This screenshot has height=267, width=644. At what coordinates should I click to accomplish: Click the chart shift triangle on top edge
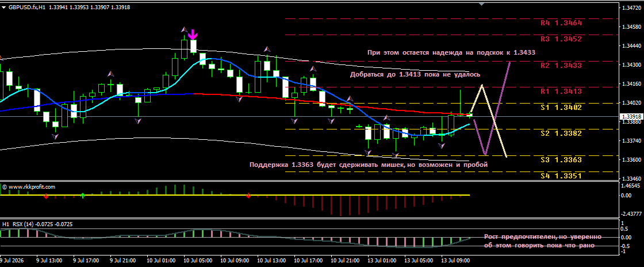[x=482, y=3]
